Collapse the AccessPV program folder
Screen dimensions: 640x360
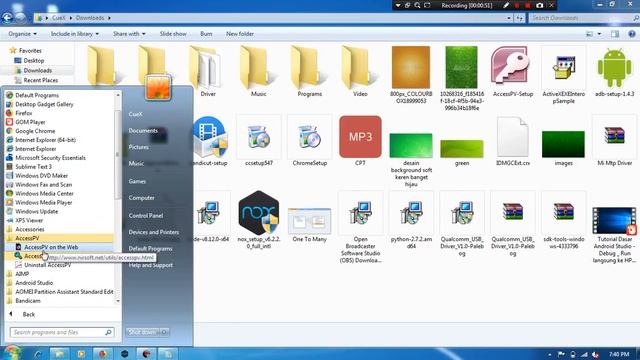click(27, 238)
